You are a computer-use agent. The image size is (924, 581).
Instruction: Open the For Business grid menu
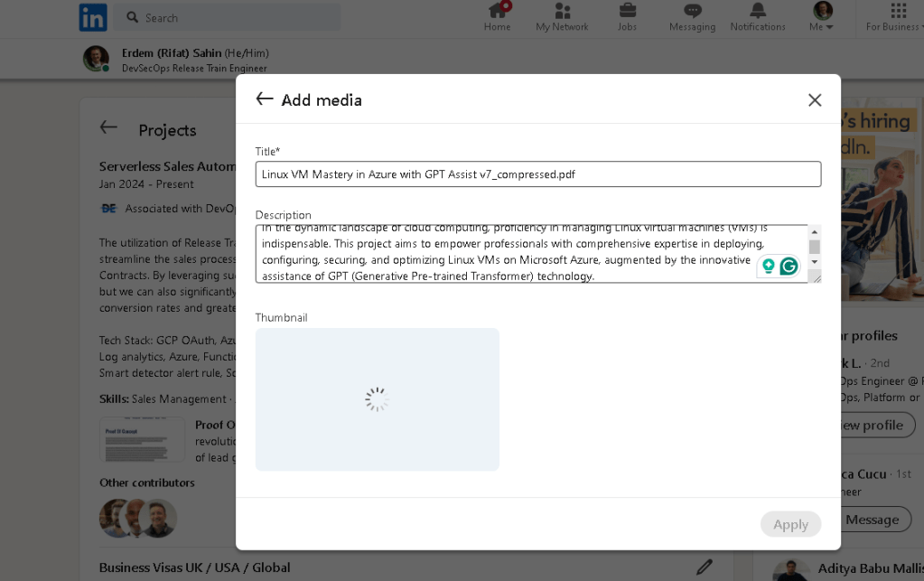pyautogui.click(x=894, y=17)
